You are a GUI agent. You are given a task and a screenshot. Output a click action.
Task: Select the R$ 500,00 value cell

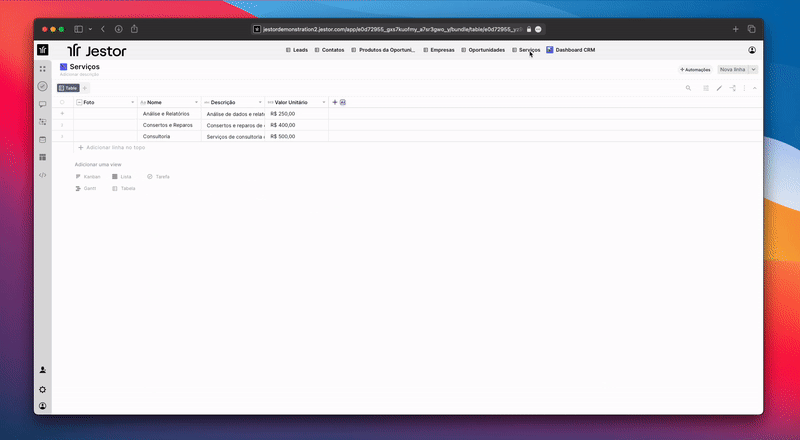pyautogui.click(x=296, y=136)
